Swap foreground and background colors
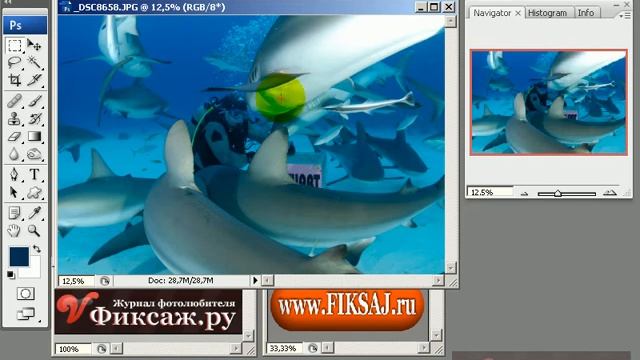This screenshot has height=360, width=640. (x=37, y=249)
